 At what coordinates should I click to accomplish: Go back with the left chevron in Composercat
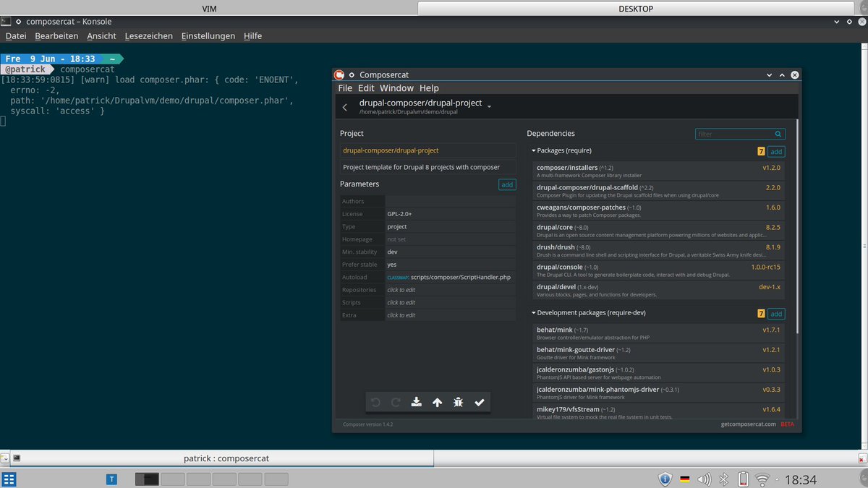(x=345, y=107)
